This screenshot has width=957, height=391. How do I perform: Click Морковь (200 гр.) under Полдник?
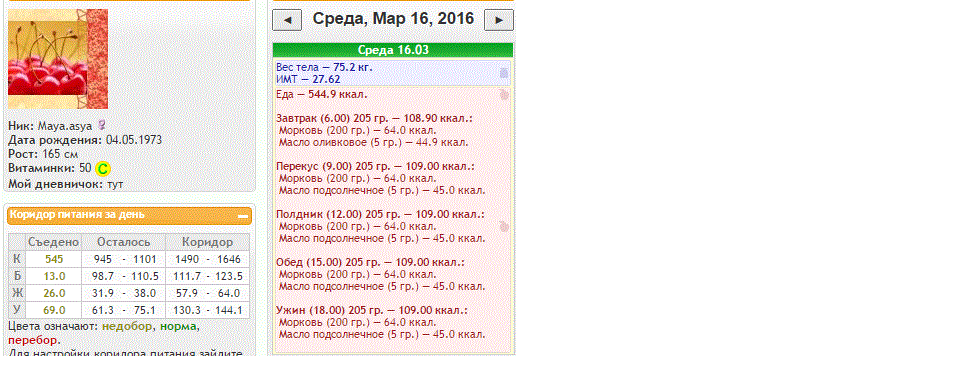[x=357, y=226]
